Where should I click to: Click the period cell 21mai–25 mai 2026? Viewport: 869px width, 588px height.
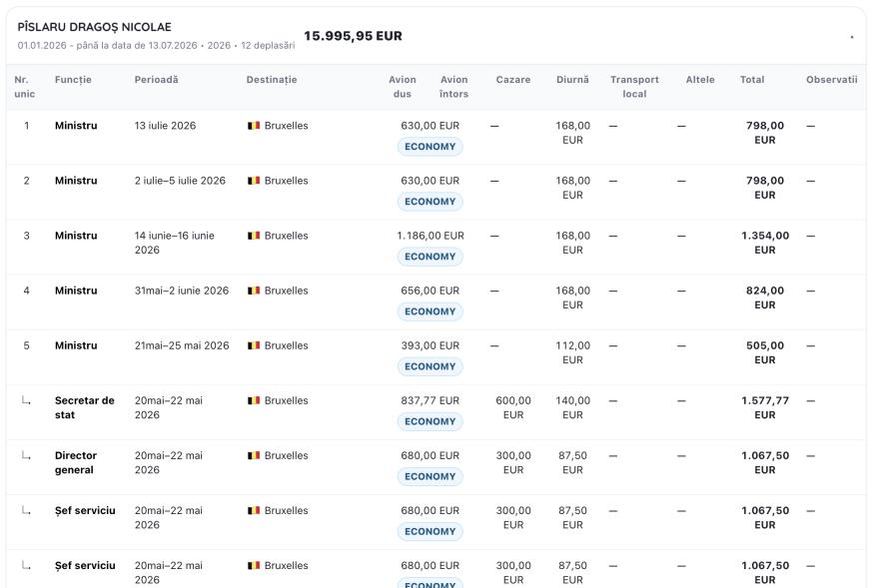tap(182, 345)
